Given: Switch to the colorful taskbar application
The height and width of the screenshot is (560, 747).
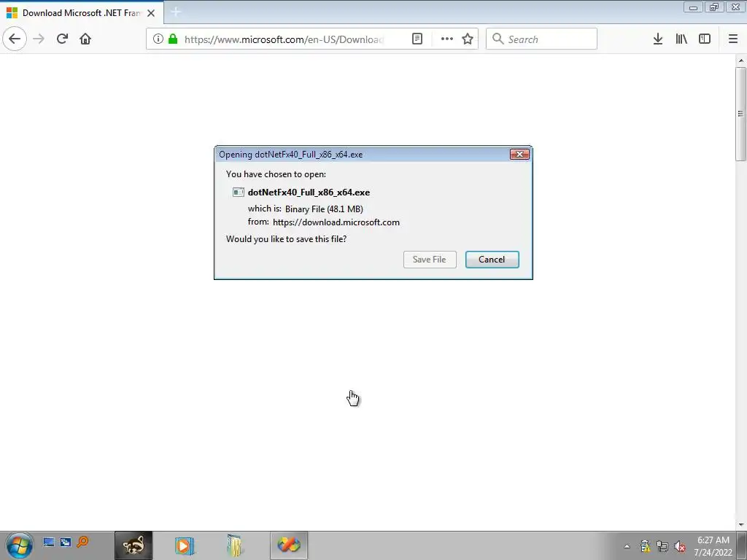Looking at the screenshot, I should click(289, 545).
